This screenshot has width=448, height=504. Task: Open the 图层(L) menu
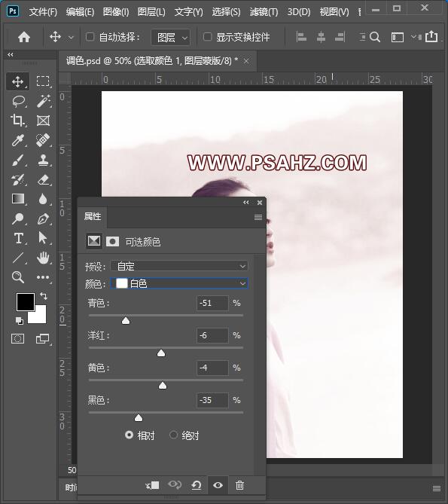pyautogui.click(x=151, y=12)
